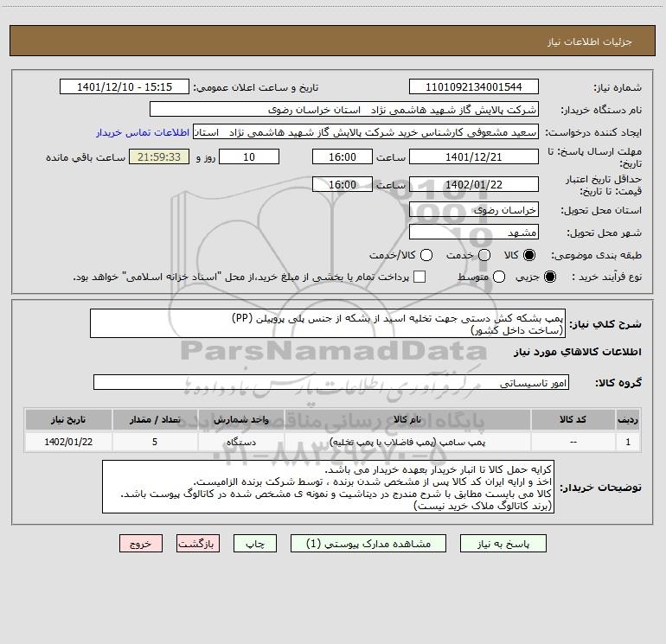Tick the اسناد خزانه اسلامی payment checkbox

coord(419,277)
